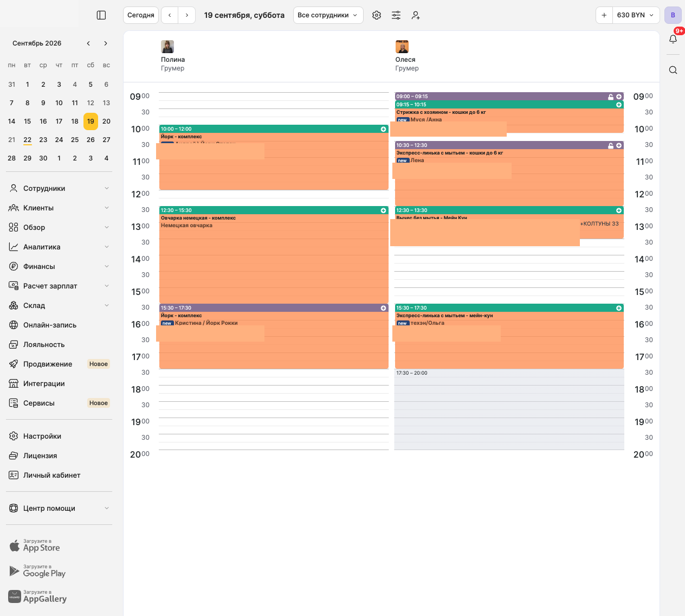Open the Настройки menu item
Image resolution: width=685 pixels, height=616 pixels.
click(x=60, y=436)
